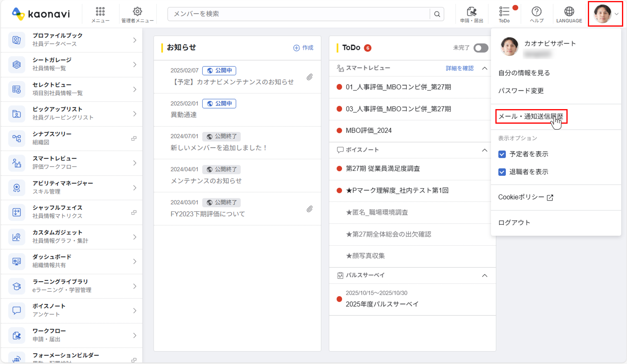Viewport: 627px width, 364px height.
Task: Click the LANGUAGE globe icon
Action: (x=569, y=12)
